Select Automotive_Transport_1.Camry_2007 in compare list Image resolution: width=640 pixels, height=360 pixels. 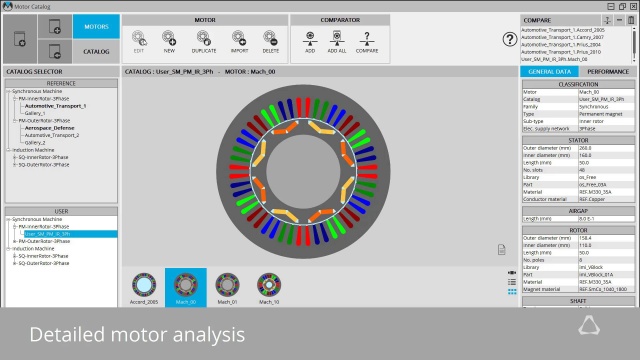pos(562,37)
